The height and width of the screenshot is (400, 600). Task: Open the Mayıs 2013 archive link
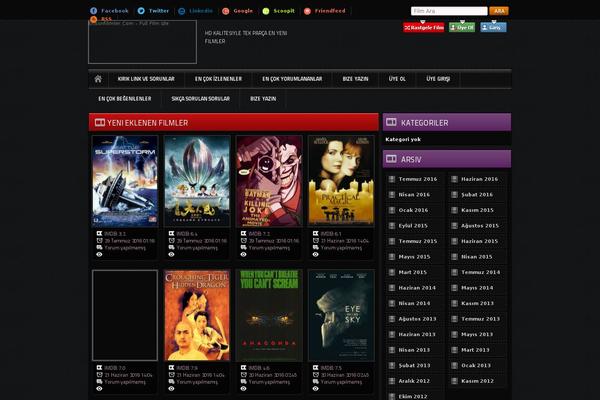click(477, 335)
